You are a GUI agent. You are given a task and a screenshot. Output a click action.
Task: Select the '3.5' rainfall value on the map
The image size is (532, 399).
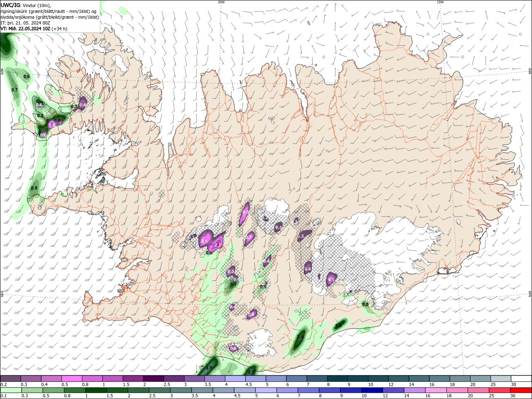[209, 368]
